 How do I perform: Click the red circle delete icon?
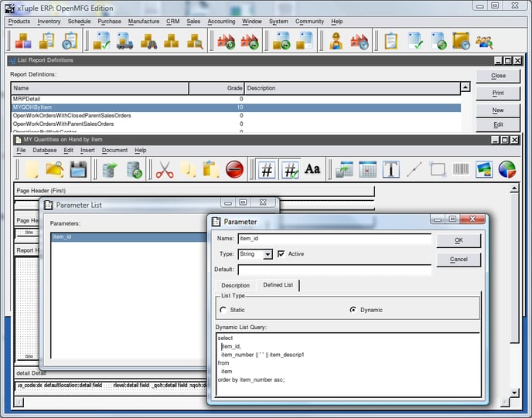pos(235,169)
